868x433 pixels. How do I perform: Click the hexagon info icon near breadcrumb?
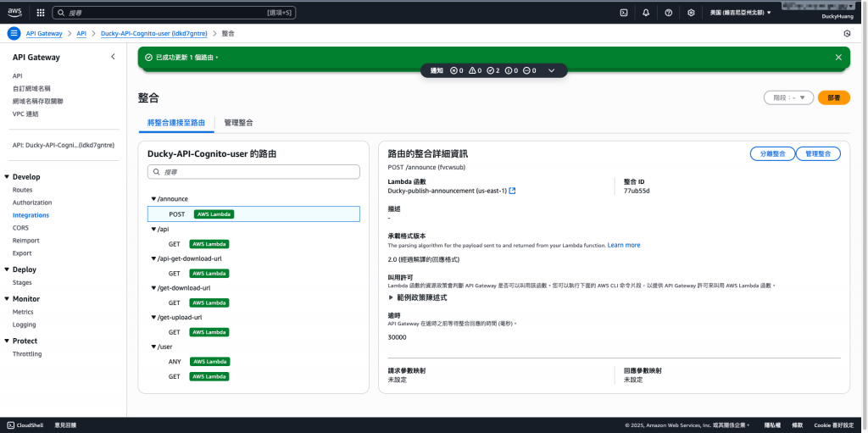[847, 33]
